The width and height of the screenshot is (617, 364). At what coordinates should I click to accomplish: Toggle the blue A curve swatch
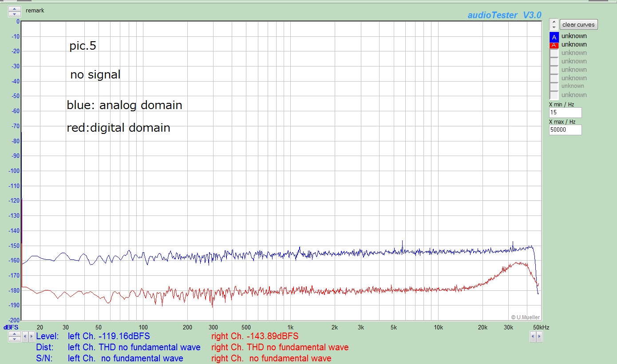(554, 37)
